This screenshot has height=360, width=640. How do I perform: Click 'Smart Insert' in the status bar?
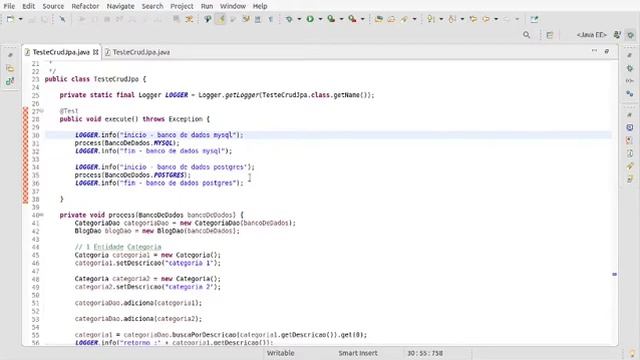358,353
